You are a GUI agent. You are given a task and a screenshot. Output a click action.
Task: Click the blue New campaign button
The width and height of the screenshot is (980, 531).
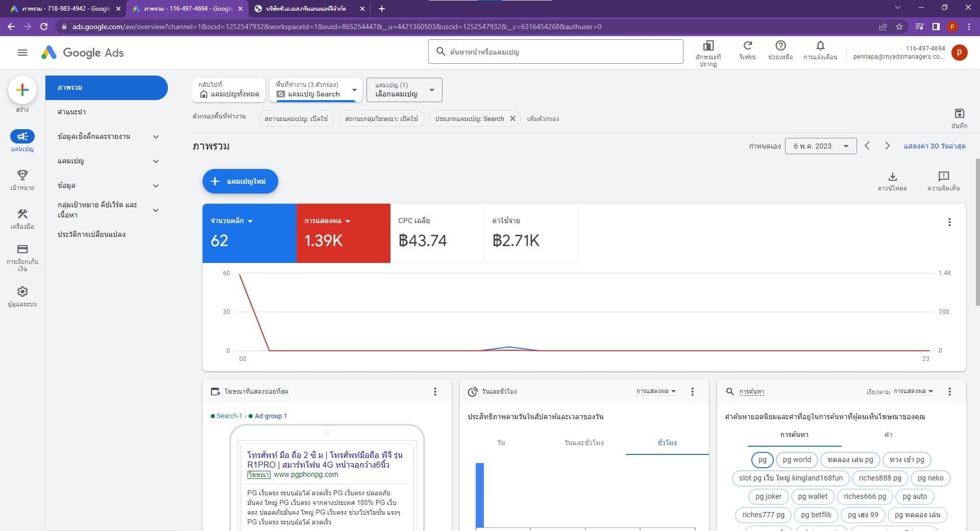(240, 181)
